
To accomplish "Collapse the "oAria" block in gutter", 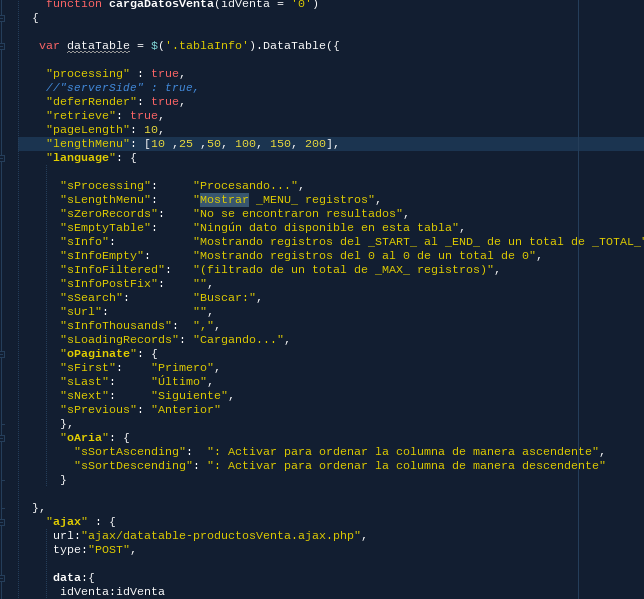I will [x=2, y=438].
